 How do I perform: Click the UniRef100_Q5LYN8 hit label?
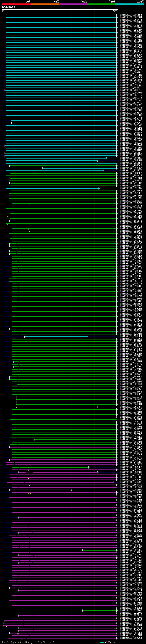[131, 440]
